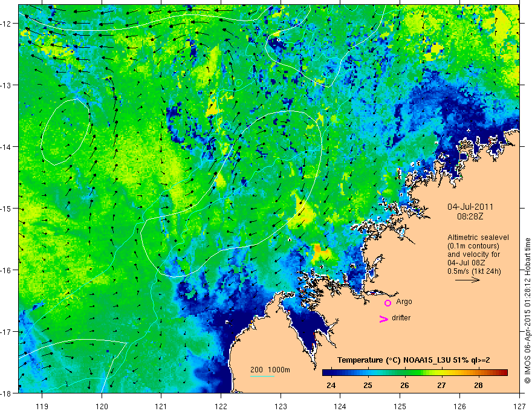532x411 pixels.
Task: Click the colorbar value 25
Action: click(368, 385)
